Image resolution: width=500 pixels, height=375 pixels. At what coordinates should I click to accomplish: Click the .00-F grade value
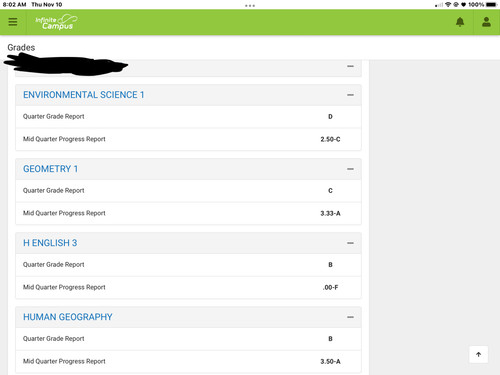[330, 287]
